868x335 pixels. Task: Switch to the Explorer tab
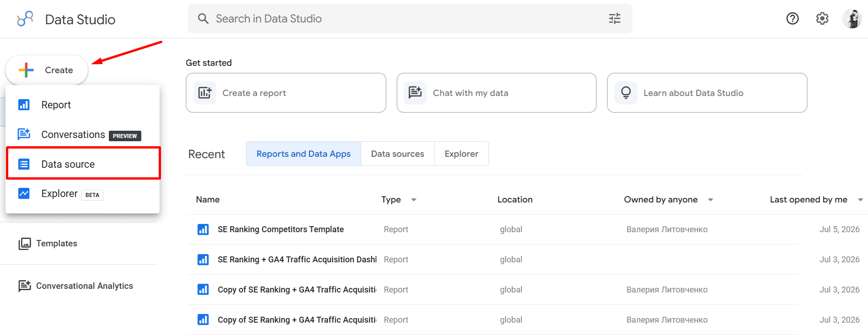click(461, 154)
